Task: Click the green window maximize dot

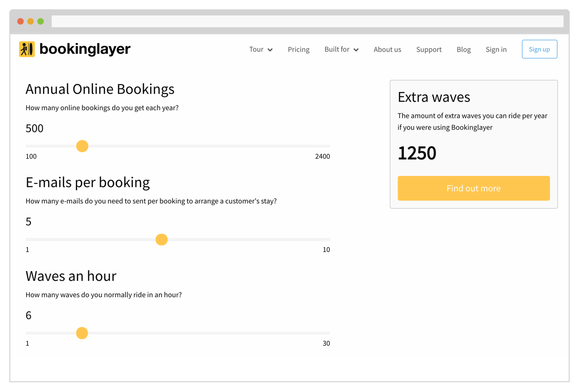Action: [x=41, y=21]
